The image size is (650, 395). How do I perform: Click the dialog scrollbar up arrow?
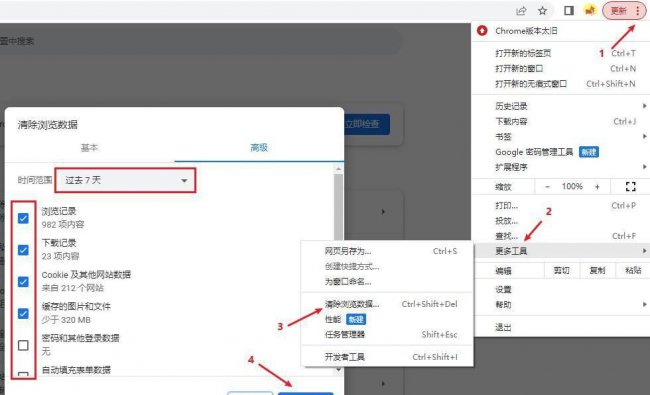click(338, 169)
